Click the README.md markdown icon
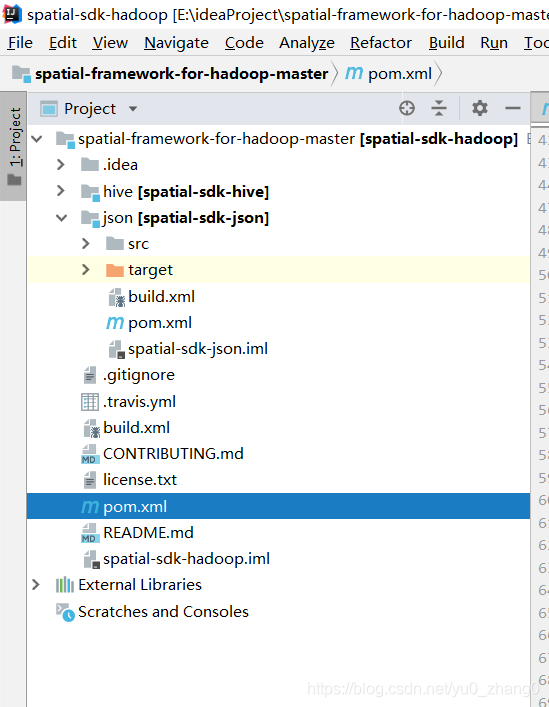This screenshot has height=707, width=549. tap(90, 533)
